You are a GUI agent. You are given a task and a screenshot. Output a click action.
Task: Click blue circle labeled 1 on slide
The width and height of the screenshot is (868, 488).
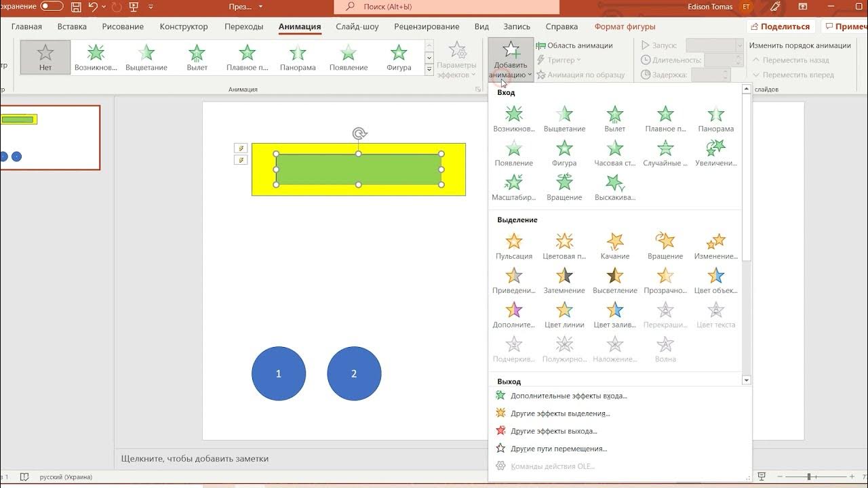coord(279,373)
